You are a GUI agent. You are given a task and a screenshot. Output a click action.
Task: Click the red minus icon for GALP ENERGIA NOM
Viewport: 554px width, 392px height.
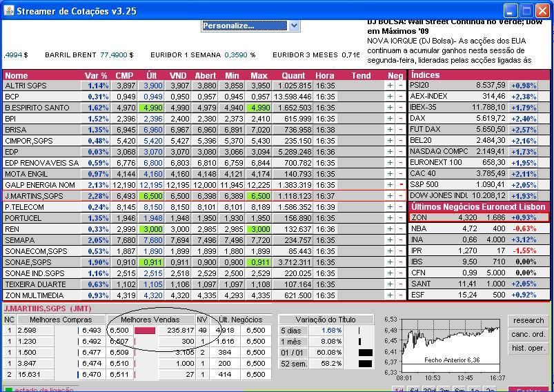[401, 185]
